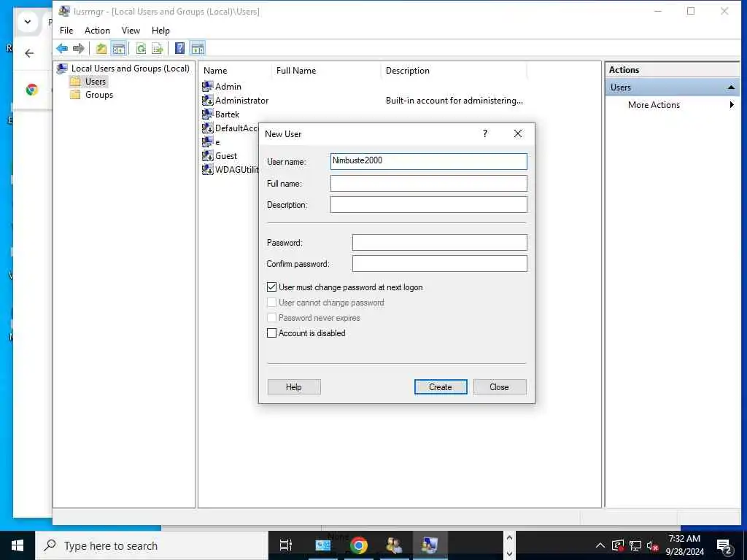Click the Confirm password input field
747x560 pixels.
tap(440, 264)
